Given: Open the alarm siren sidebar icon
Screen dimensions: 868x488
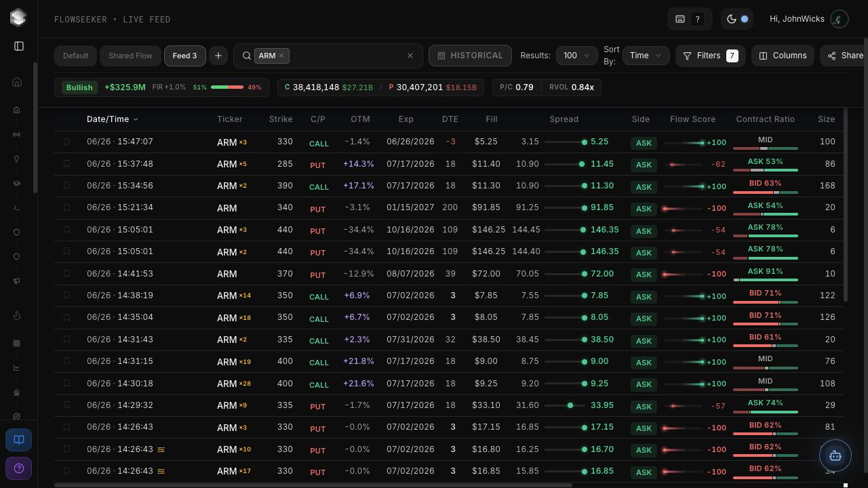Looking at the screenshot, I should point(17,392).
